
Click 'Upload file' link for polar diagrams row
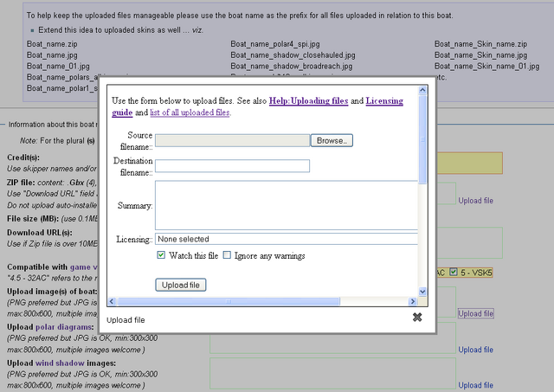tap(475, 350)
